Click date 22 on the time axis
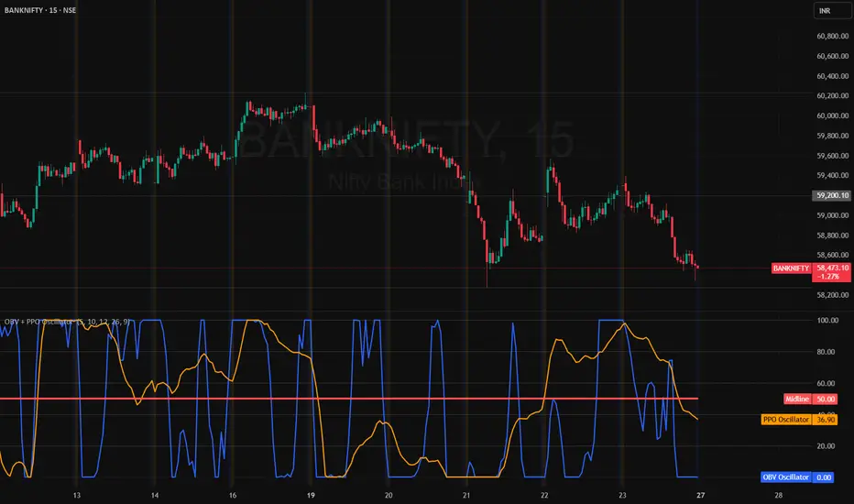This screenshot has height=504, width=854. click(x=544, y=495)
